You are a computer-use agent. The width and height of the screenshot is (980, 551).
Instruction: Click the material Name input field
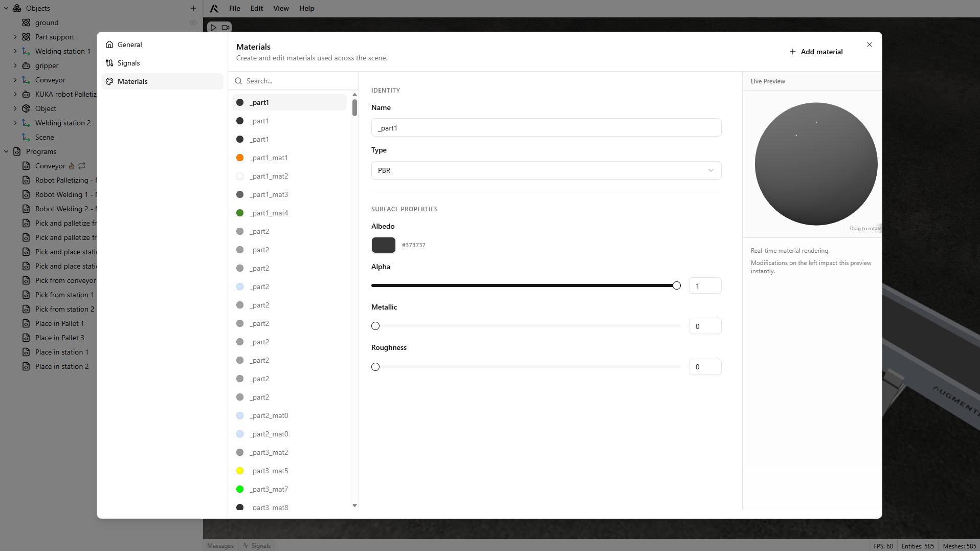click(546, 128)
